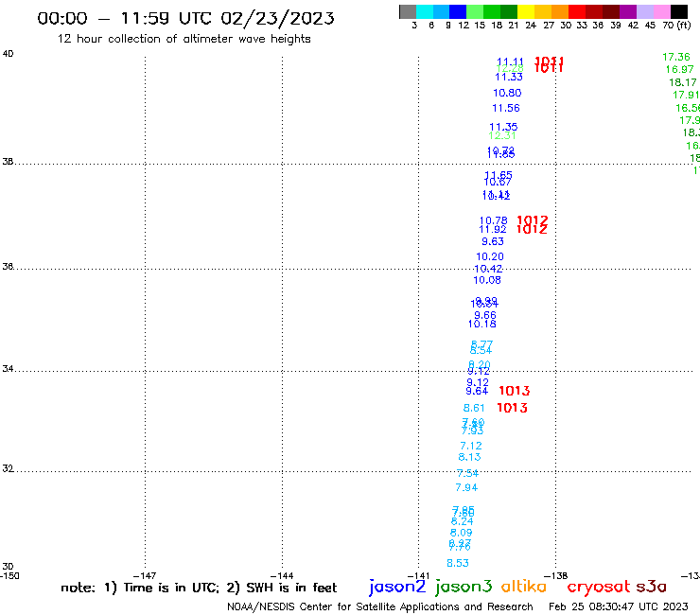Click the light blue value 8.61
This screenshot has width=700, height=615.
[x=474, y=408]
